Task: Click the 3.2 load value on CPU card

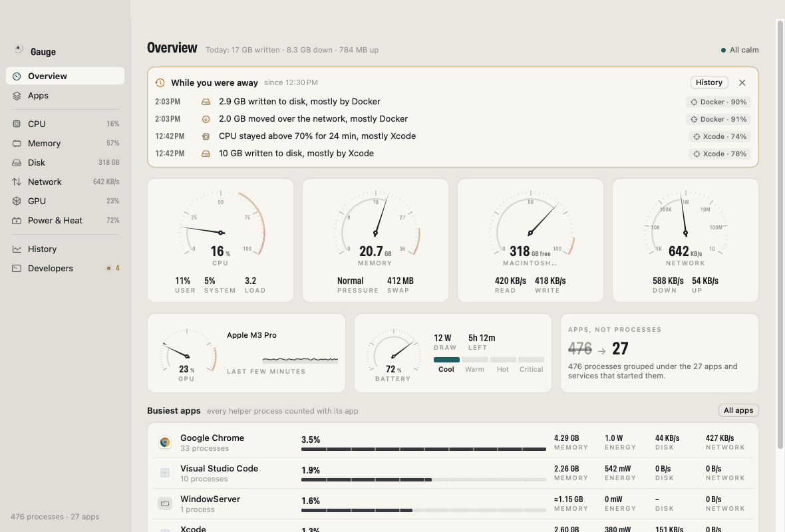Action: coord(250,281)
